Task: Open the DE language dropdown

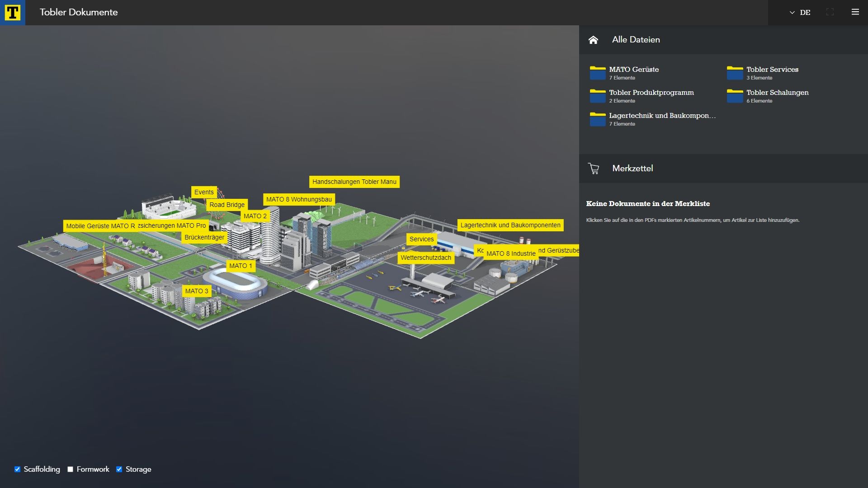Action: tap(805, 13)
